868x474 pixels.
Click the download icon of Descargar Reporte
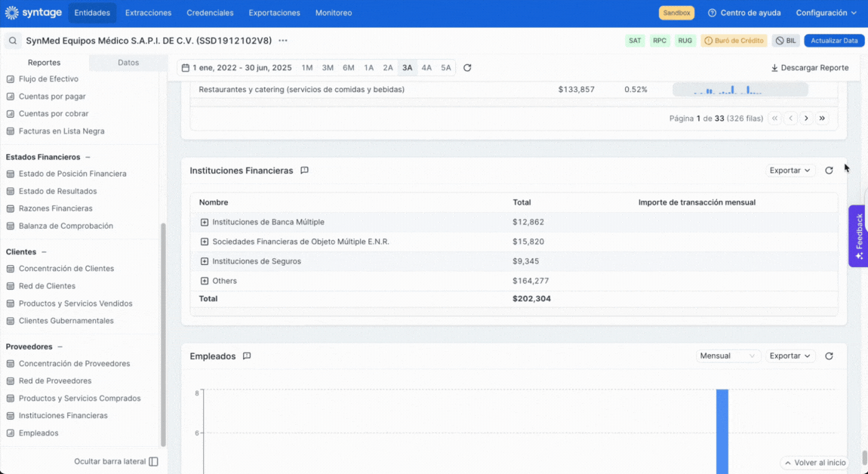coord(774,68)
